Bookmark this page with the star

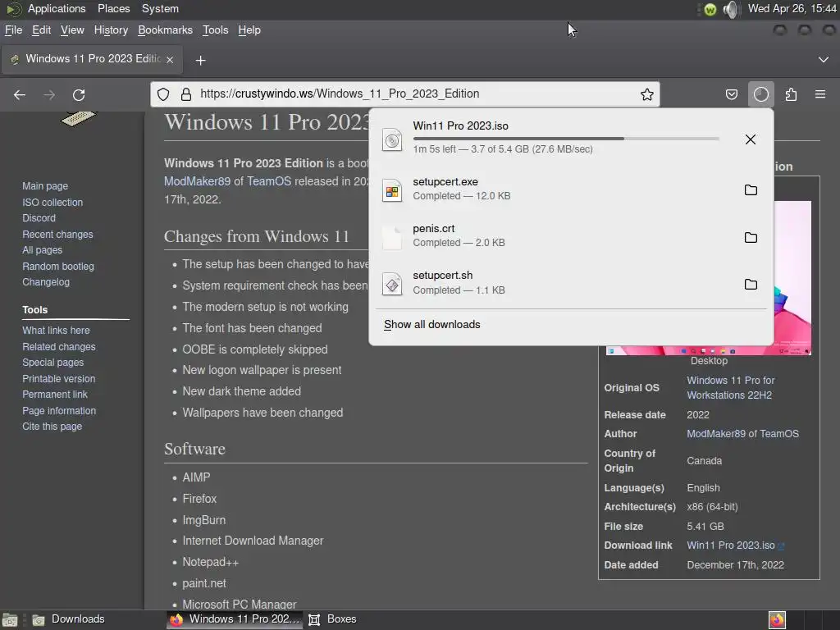point(647,94)
